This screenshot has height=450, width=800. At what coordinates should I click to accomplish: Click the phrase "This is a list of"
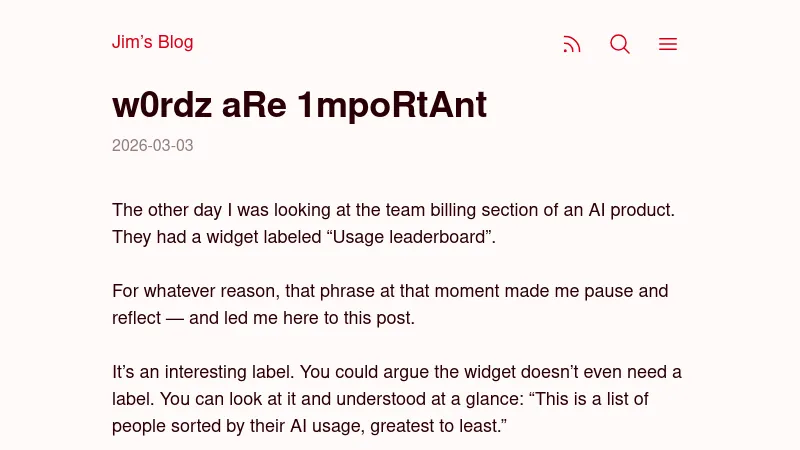tap(587, 400)
